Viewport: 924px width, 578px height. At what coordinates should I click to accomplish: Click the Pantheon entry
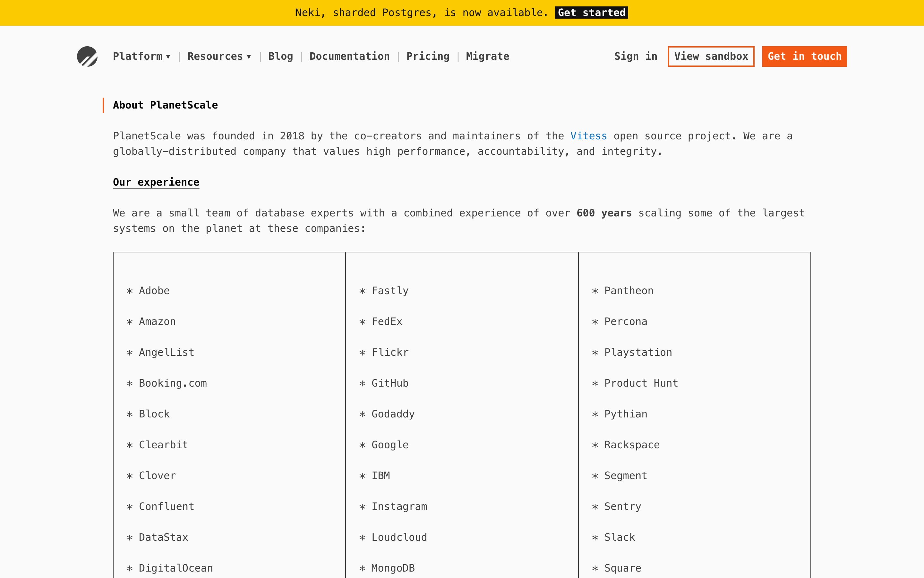tap(629, 291)
